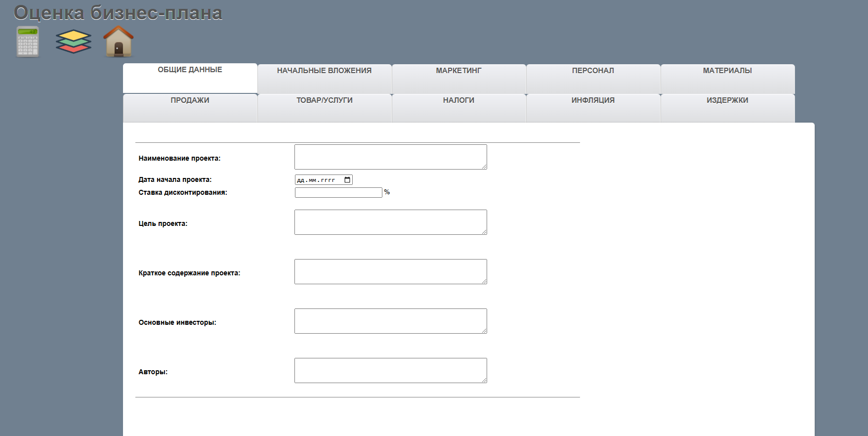Switch to the Начальные вложения tab
The width and height of the screenshot is (868, 436).
(x=324, y=71)
